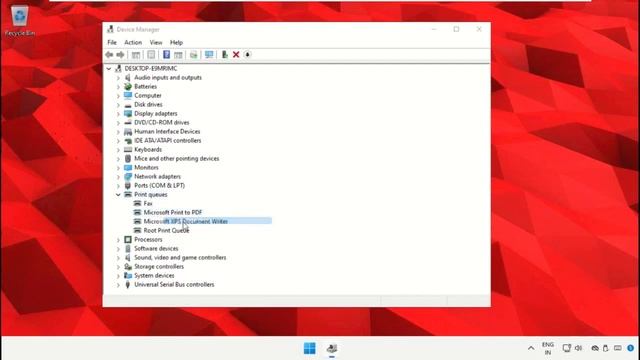Screen dimensions: 640x360
Task: Select Microsoft Print to PDF
Action: coord(173,212)
